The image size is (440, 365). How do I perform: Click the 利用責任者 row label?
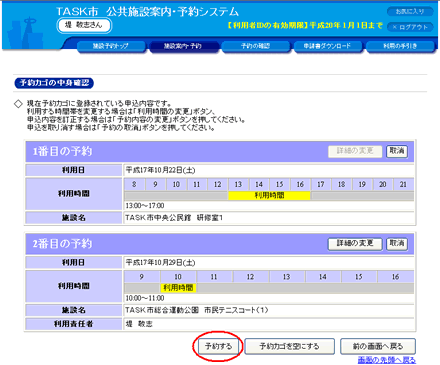(74, 324)
